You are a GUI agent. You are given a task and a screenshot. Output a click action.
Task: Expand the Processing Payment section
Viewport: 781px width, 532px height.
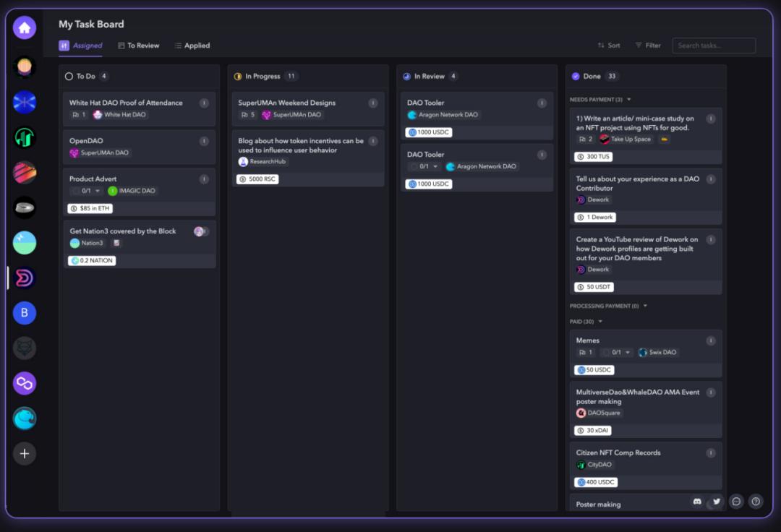point(645,306)
